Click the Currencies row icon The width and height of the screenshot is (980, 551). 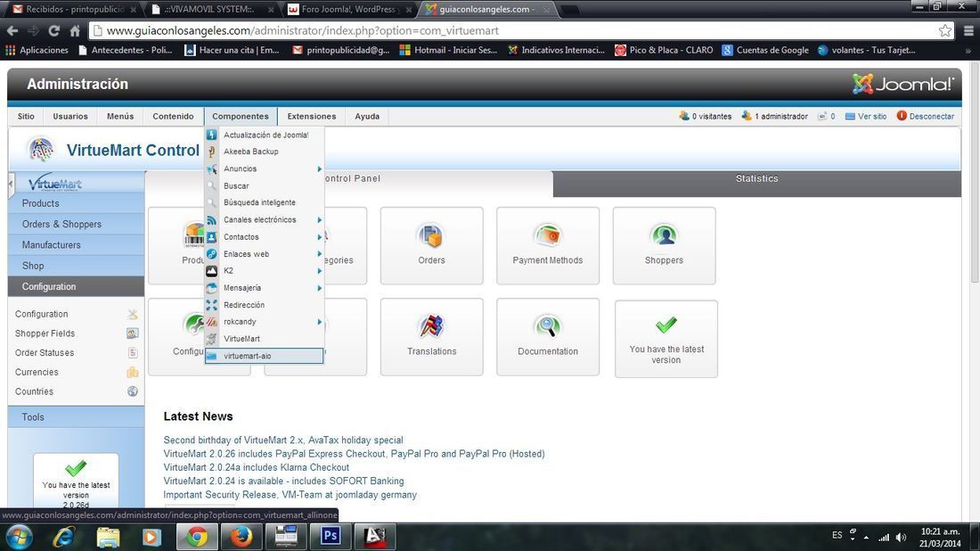[133, 372]
